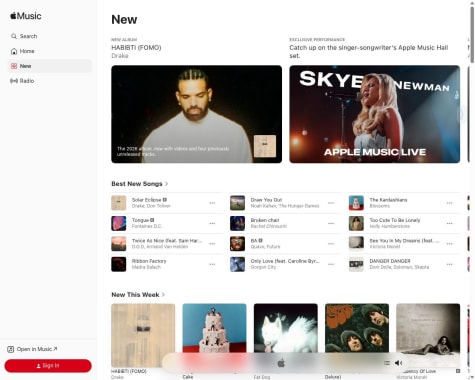475x380 pixels.
Task: Click the Twice As Nice song artwork
Action: click(119, 244)
